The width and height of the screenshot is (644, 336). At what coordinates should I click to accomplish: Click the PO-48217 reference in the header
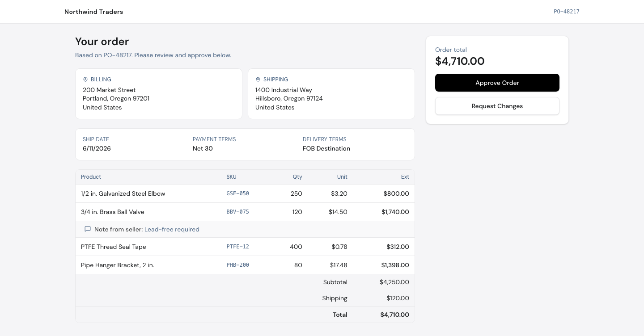pyautogui.click(x=567, y=12)
